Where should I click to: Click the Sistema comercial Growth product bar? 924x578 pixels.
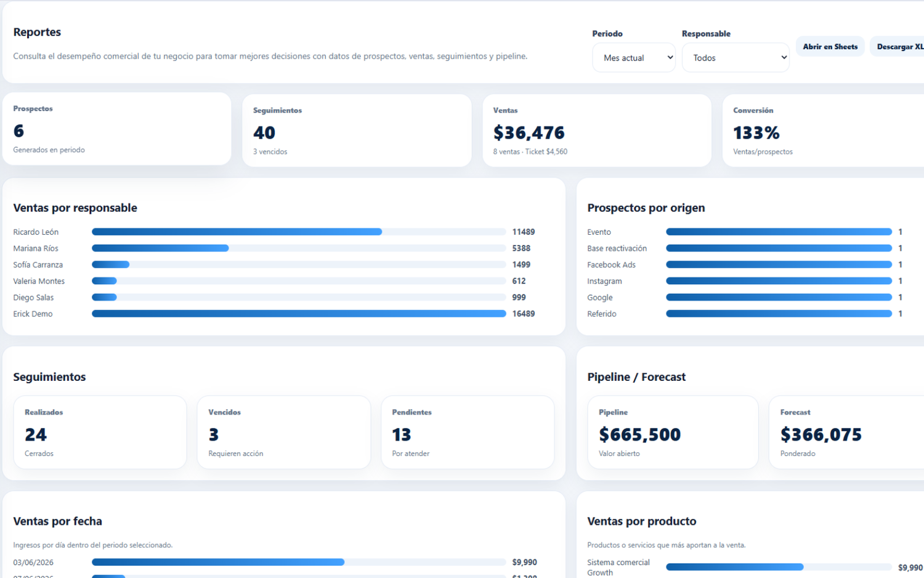(779, 567)
